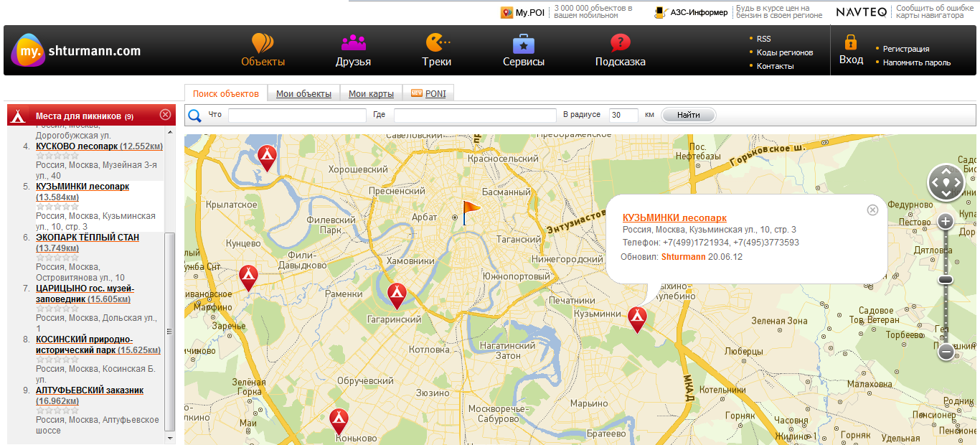Click the Найти search button
This screenshot has height=445, width=980.
pos(688,115)
